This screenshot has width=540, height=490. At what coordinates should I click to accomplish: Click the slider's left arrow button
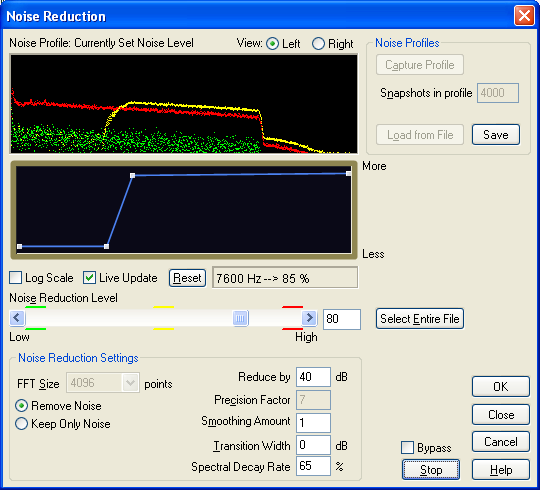click(x=17, y=317)
